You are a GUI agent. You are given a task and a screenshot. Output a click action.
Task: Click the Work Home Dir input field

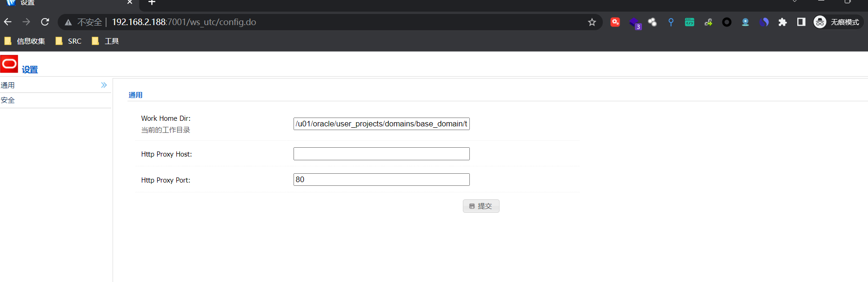(x=381, y=124)
